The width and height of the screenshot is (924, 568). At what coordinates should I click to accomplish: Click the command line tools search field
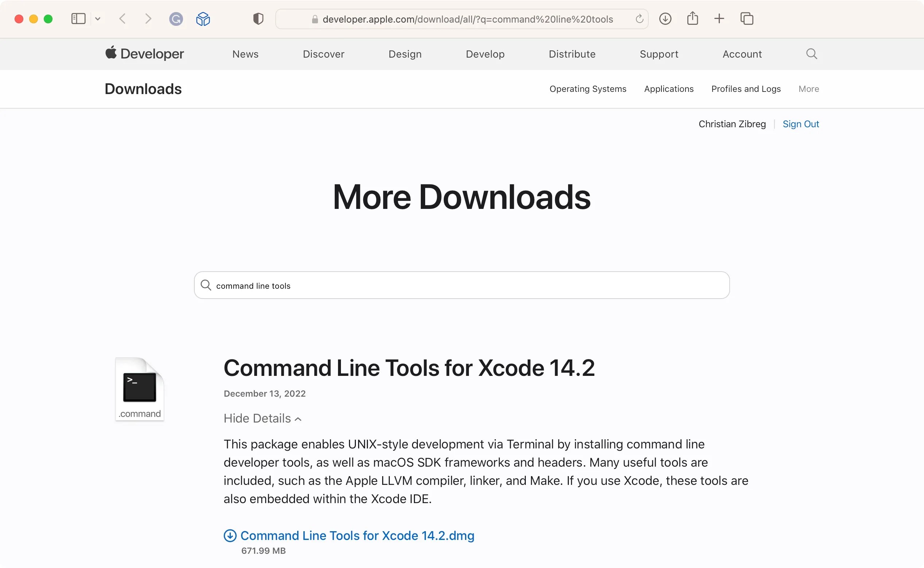pos(461,285)
